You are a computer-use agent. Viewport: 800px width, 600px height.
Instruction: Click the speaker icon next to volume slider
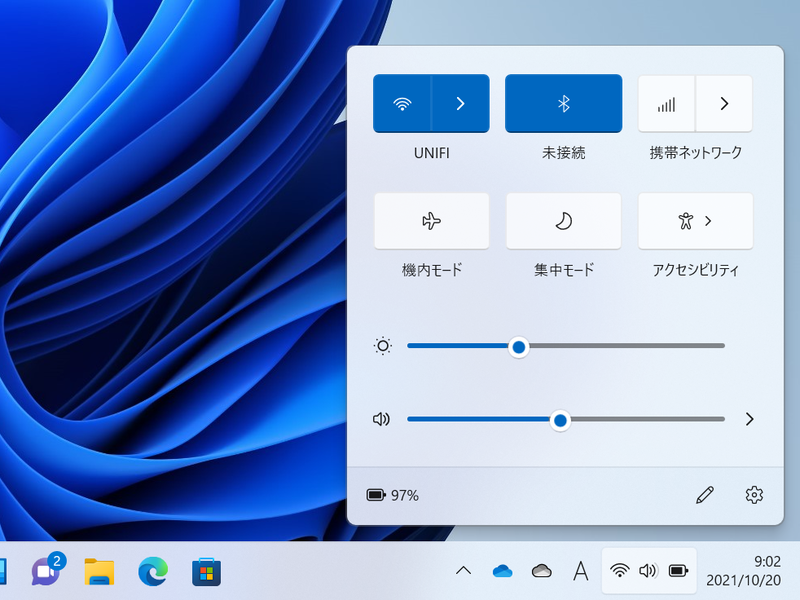tap(381, 420)
